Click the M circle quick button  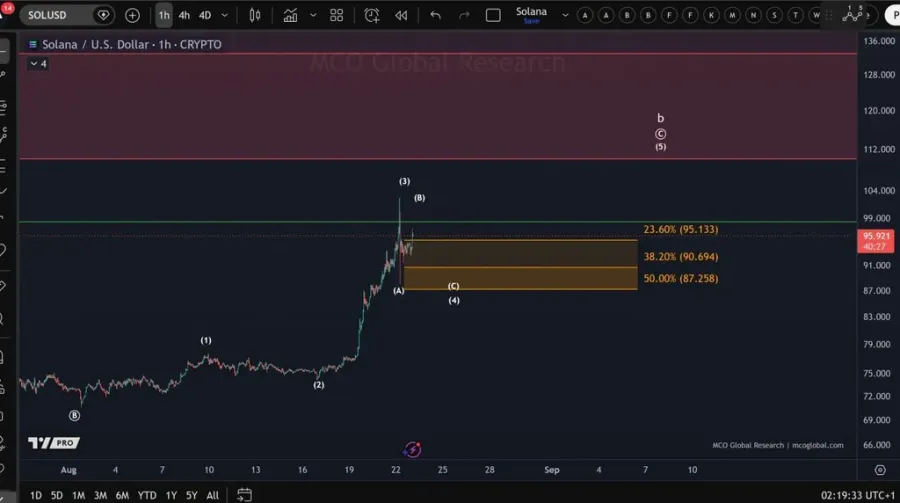click(x=732, y=16)
